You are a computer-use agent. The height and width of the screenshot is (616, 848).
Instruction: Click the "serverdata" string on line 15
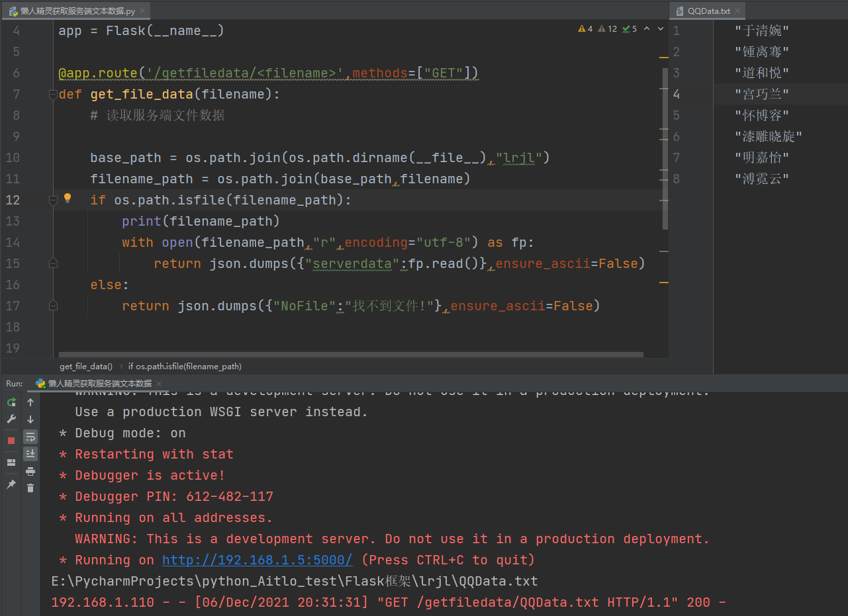pos(352,263)
